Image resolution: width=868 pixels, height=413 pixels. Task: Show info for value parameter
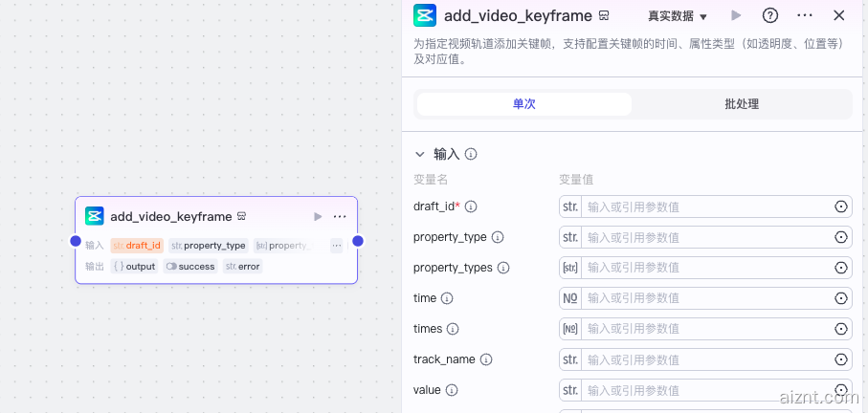pyautogui.click(x=451, y=390)
